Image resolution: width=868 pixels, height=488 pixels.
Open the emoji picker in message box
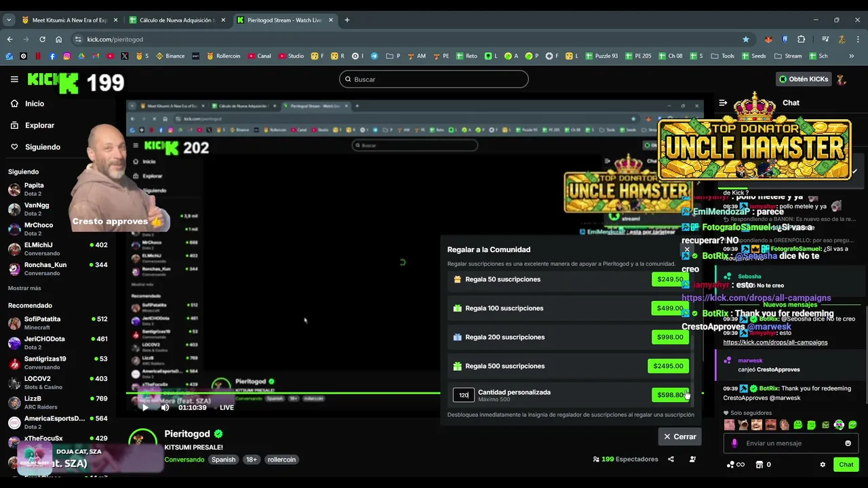point(848,443)
